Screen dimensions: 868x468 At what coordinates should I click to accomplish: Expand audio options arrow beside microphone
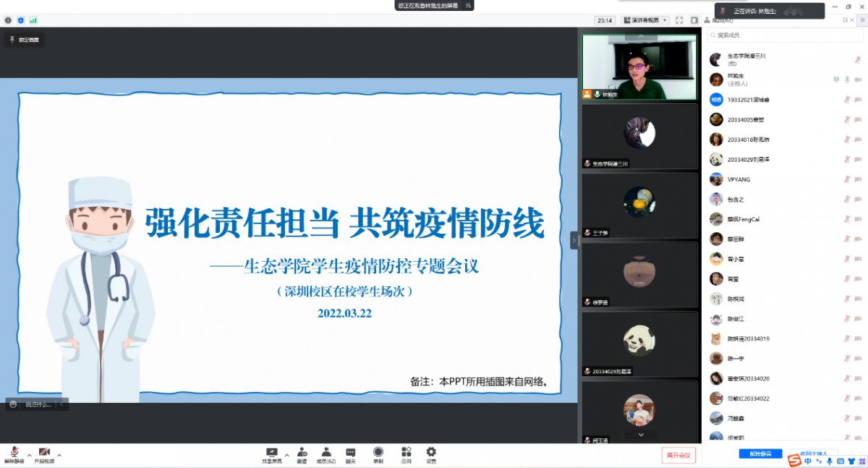[30, 455]
